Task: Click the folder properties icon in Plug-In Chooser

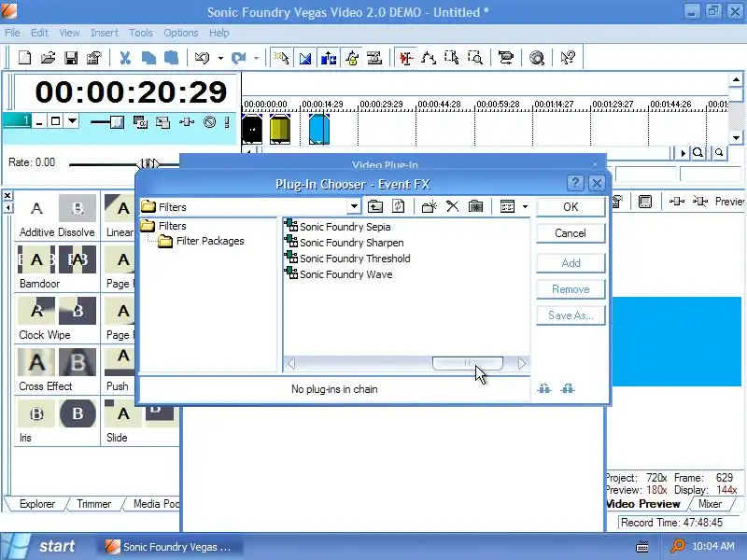Action: pos(475,206)
